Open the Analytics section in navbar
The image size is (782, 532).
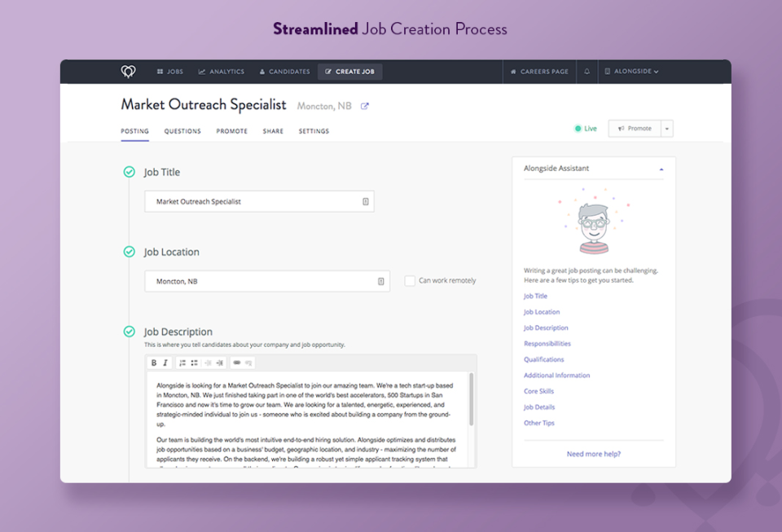click(x=221, y=72)
